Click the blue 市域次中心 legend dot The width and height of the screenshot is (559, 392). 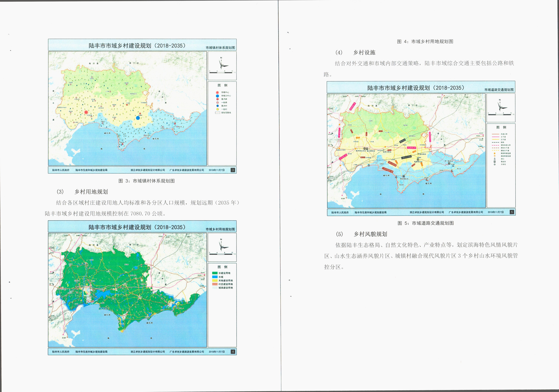click(x=217, y=96)
